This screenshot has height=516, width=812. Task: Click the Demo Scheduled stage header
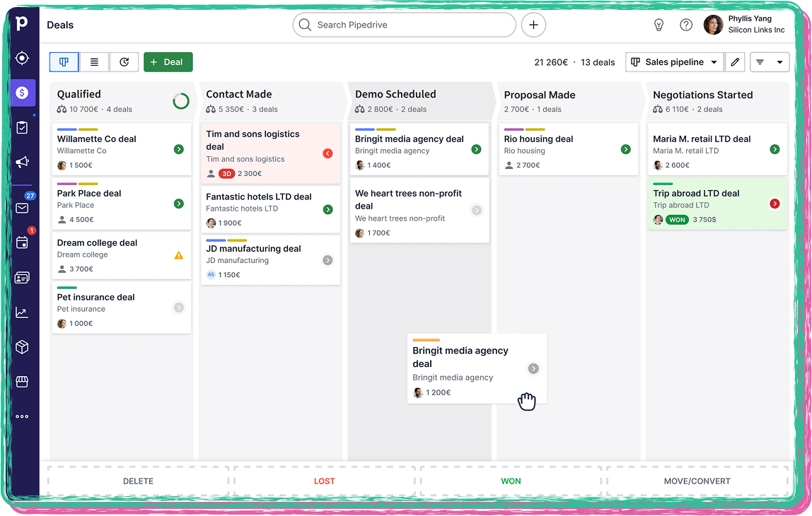pyautogui.click(x=420, y=101)
